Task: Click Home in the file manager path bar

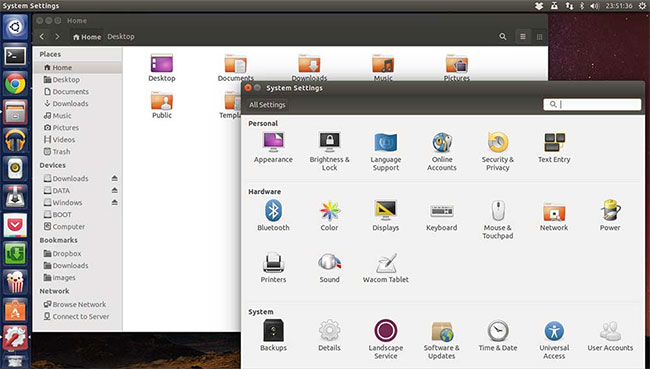Action: [87, 37]
